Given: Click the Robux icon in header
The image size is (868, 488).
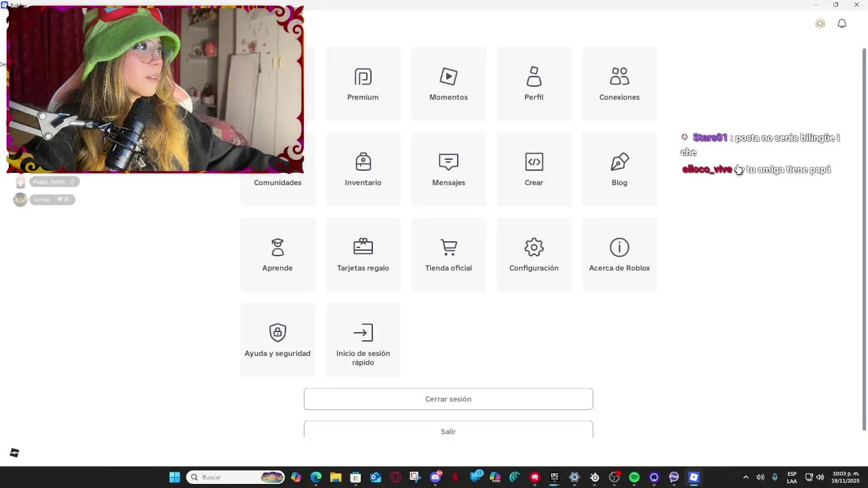Looking at the screenshot, I should pyautogui.click(x=820, y=24).
